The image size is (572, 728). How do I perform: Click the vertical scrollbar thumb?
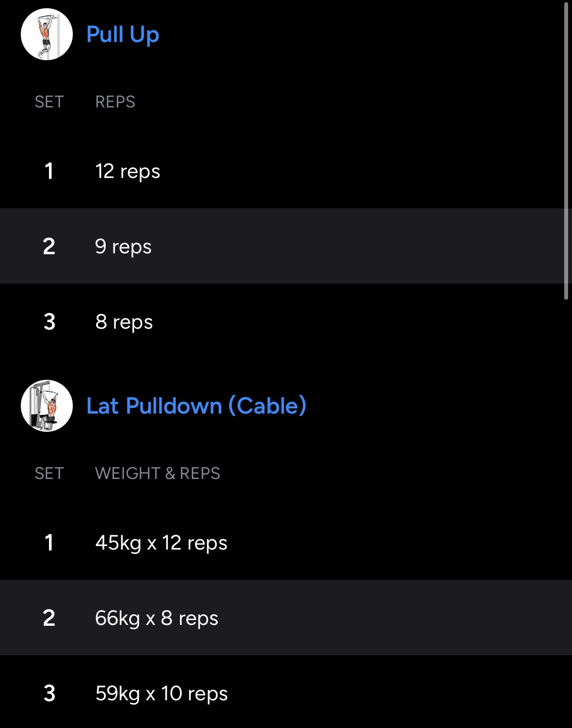tap(566, 151)
